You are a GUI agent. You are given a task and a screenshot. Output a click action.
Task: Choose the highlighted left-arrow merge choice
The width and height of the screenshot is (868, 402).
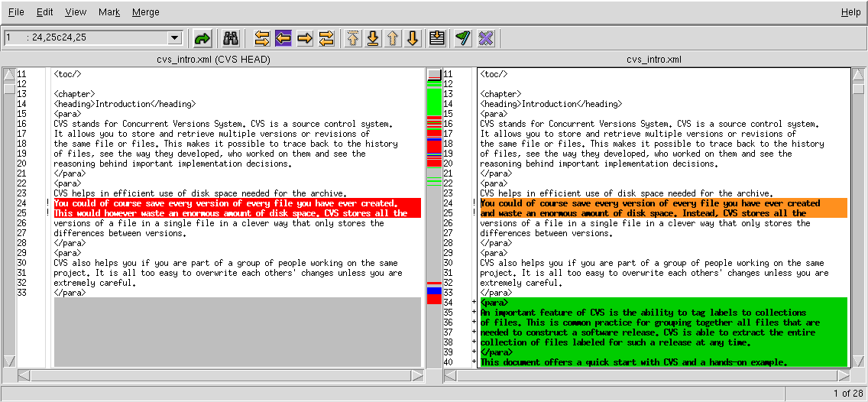click(x=283, y=38)
